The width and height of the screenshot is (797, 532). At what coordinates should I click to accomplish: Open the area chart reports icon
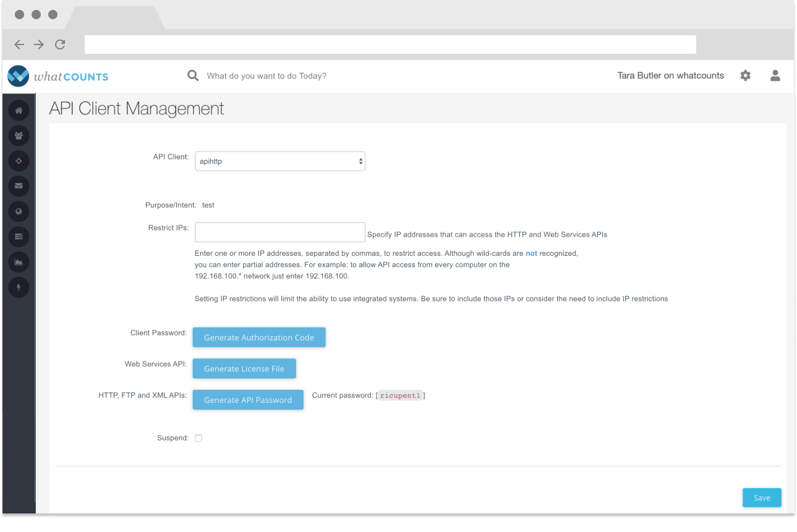click(x=19, y=262)
